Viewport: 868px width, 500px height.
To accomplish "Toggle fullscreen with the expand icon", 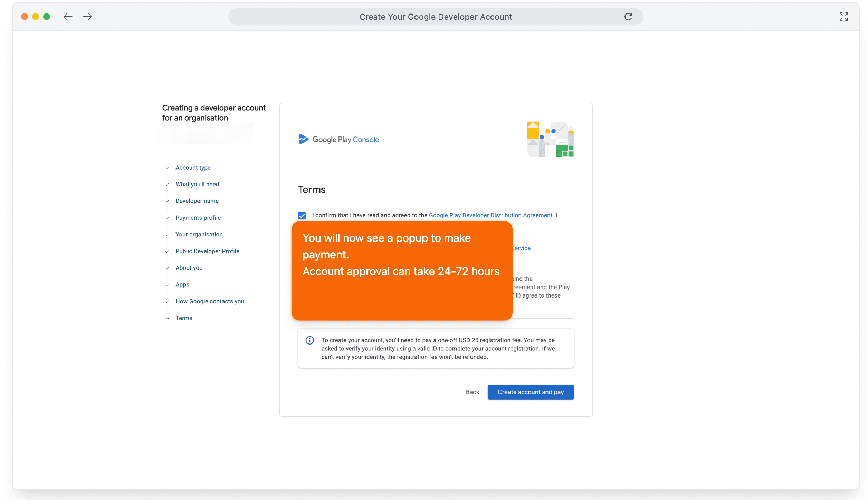I will coord(843,17).
